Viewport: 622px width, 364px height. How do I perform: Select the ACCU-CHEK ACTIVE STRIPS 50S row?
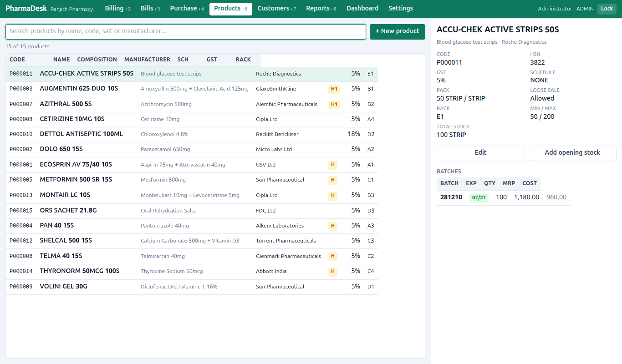click(x=192, y=74)
